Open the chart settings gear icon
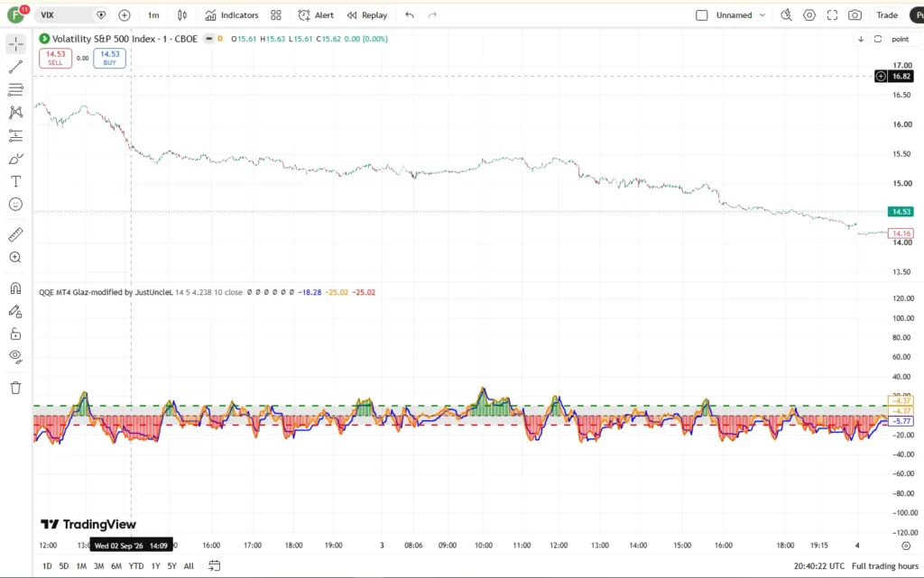924x578 pixels. coord(809,15)
